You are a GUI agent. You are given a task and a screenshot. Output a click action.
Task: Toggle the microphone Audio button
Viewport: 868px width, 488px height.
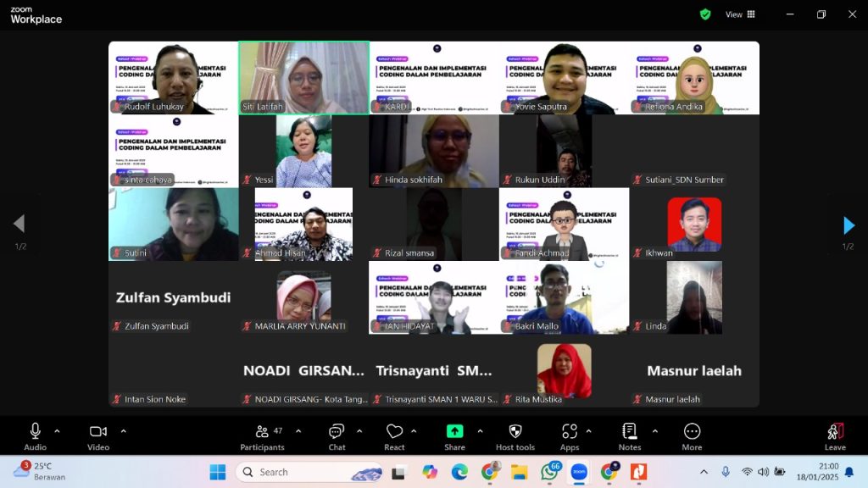36,436
